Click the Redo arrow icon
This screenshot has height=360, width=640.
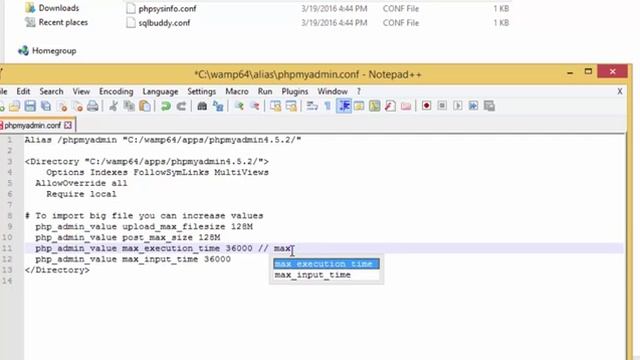point(181,107)
